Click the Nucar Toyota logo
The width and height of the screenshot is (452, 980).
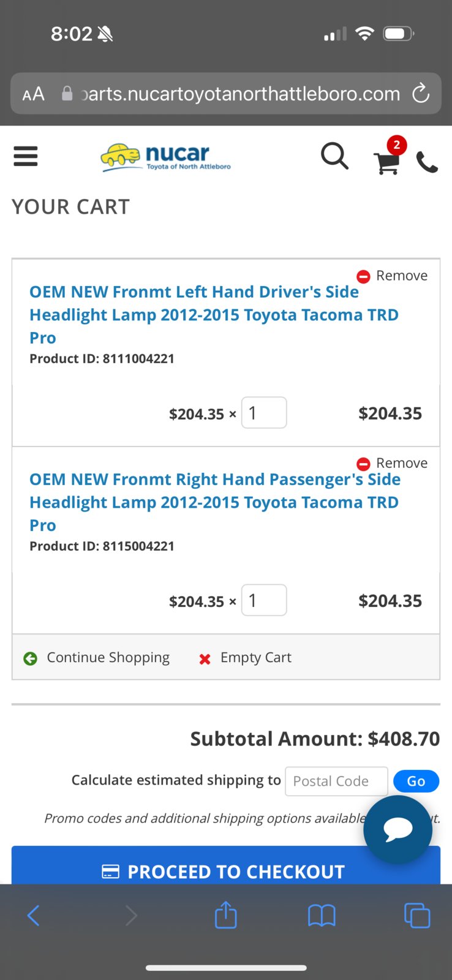(166, 157)
